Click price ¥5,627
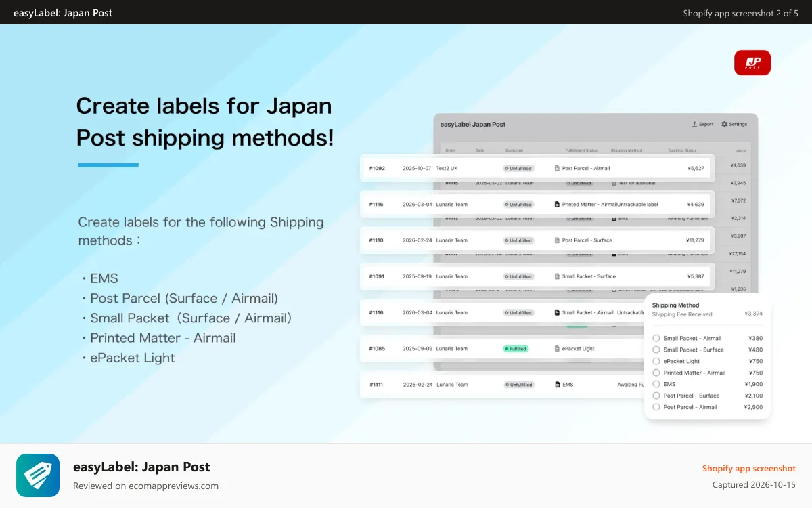Screen dimensions: 812x508 (x=696, y=168)
